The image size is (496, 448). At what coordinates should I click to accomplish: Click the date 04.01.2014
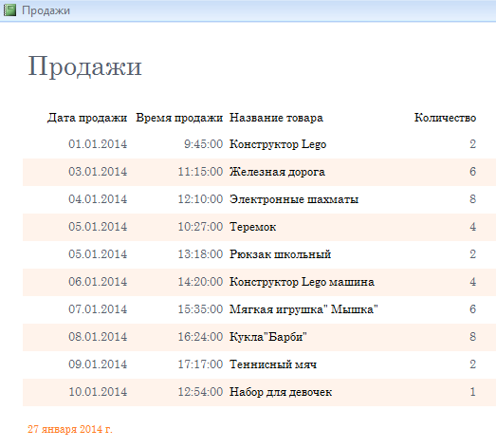pyautogui.click(x=98, y=199)
